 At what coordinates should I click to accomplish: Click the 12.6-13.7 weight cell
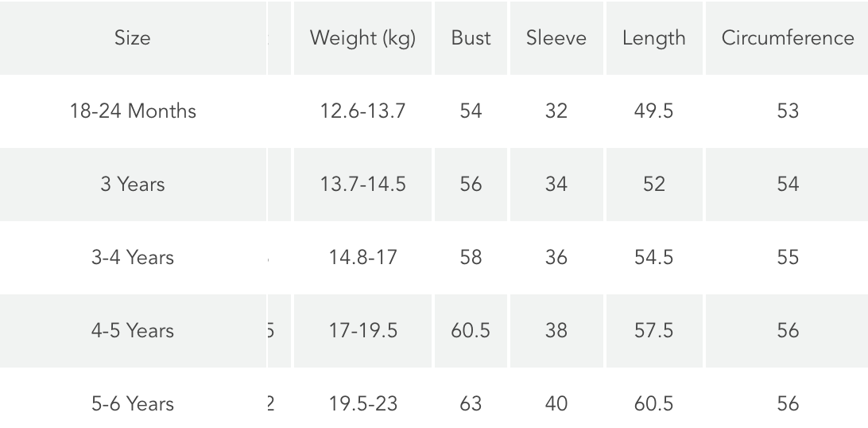tap(362, 111)
